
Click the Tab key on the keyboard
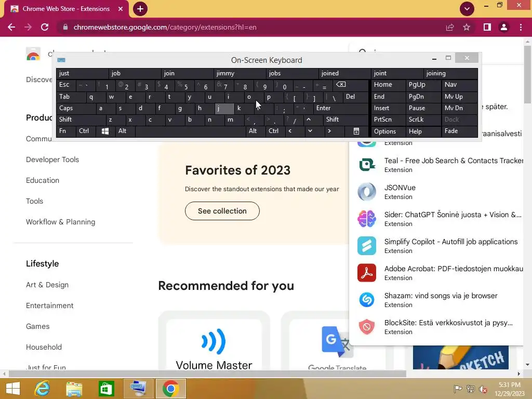click(71, 97)
